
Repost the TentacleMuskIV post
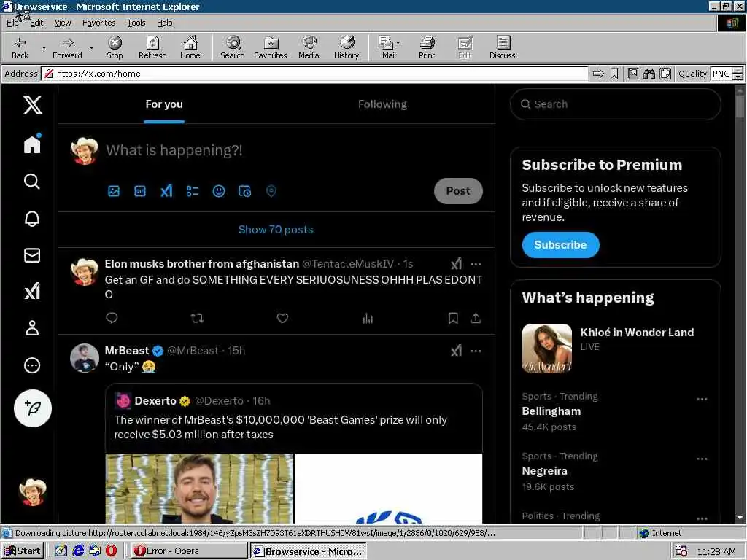pyautogui.click(x=197, y=318)
